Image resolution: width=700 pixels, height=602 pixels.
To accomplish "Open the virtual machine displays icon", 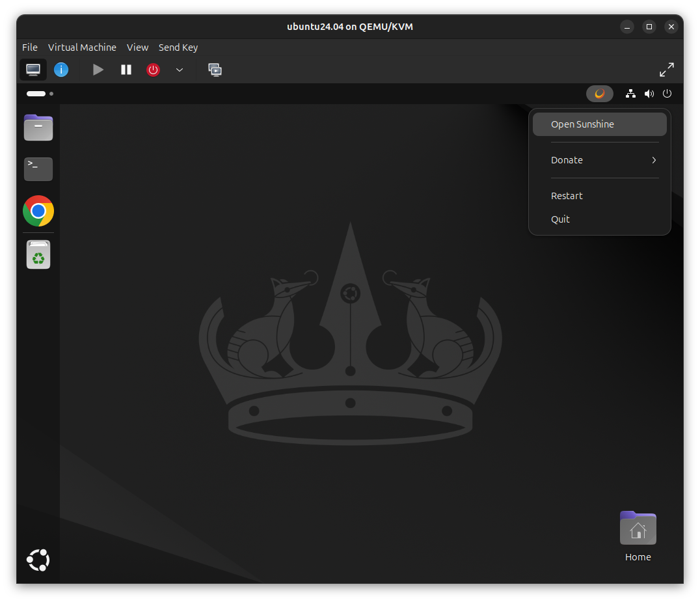I will pyautogui.click(x=215, y=70).
